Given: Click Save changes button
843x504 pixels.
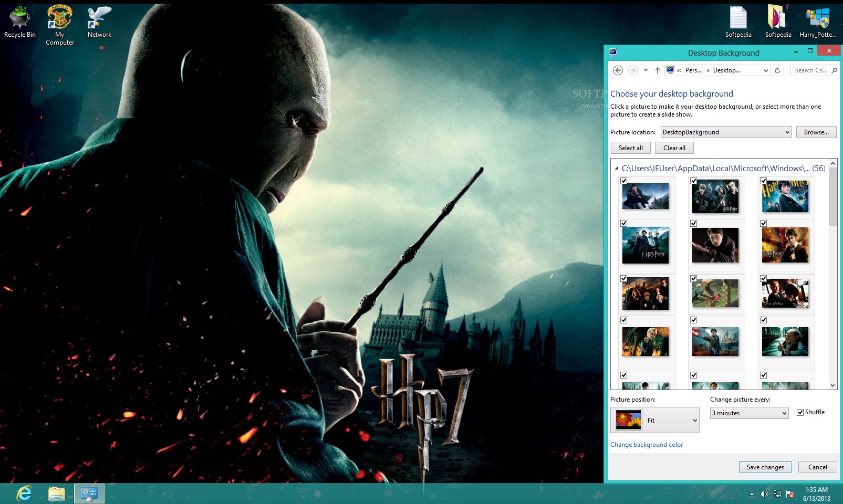Looking at the screenshot, I should [765, 467].
